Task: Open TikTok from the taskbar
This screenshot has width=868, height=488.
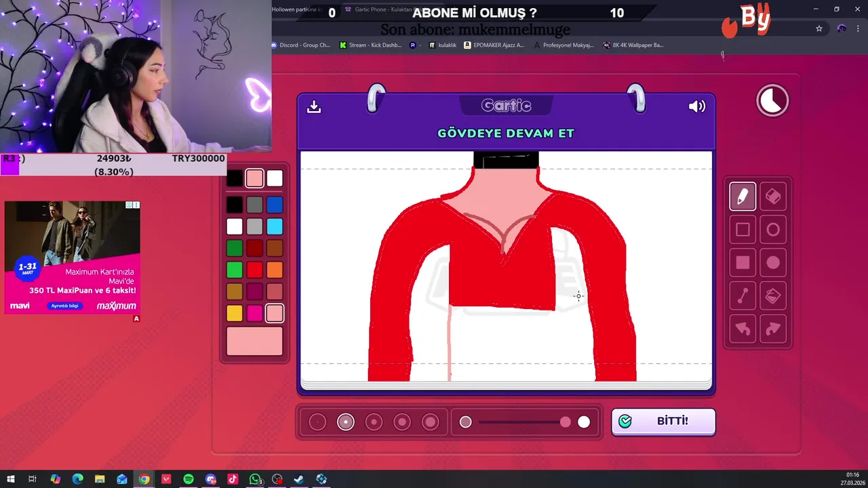Action: tap(233, 479)
